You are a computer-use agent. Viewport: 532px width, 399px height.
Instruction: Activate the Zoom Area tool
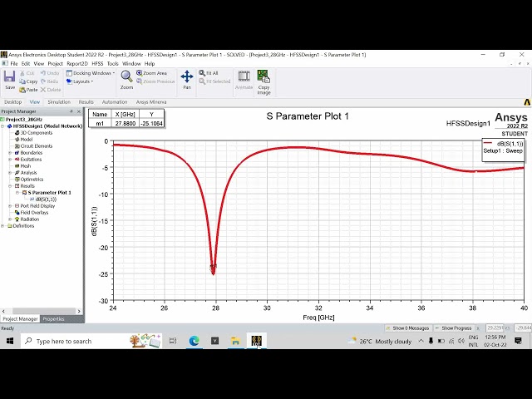[151, 73]
